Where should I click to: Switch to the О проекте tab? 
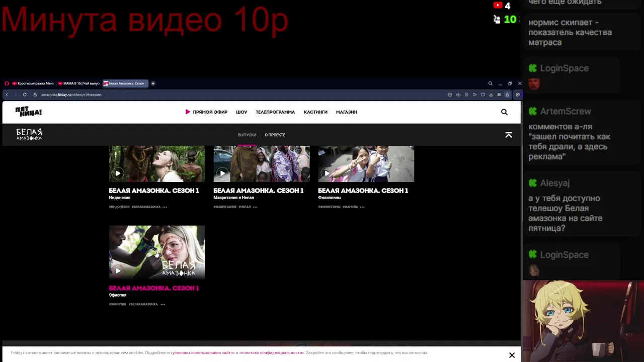coord(275,135)
